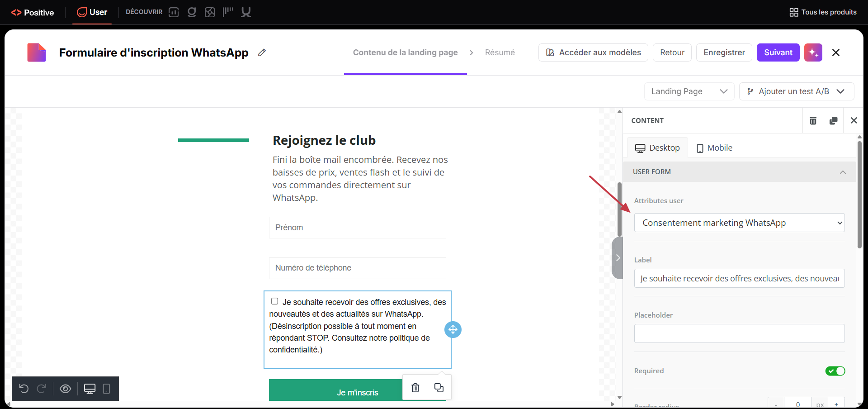Toggle the Required switch off

coord(835,371)
